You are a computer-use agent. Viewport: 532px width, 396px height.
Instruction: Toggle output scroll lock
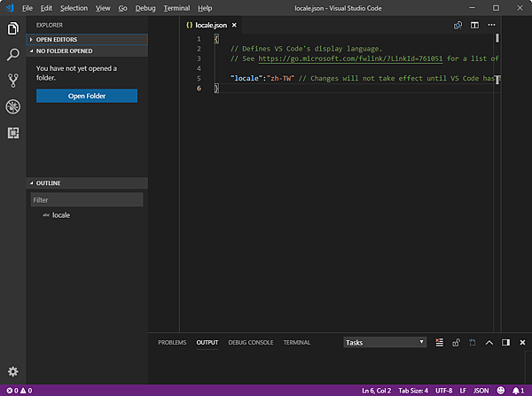click(456, 343)
